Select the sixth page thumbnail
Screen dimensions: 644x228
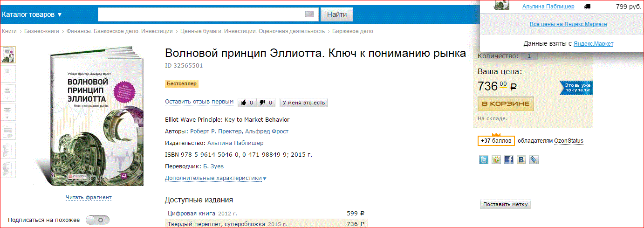click(8, 150)
